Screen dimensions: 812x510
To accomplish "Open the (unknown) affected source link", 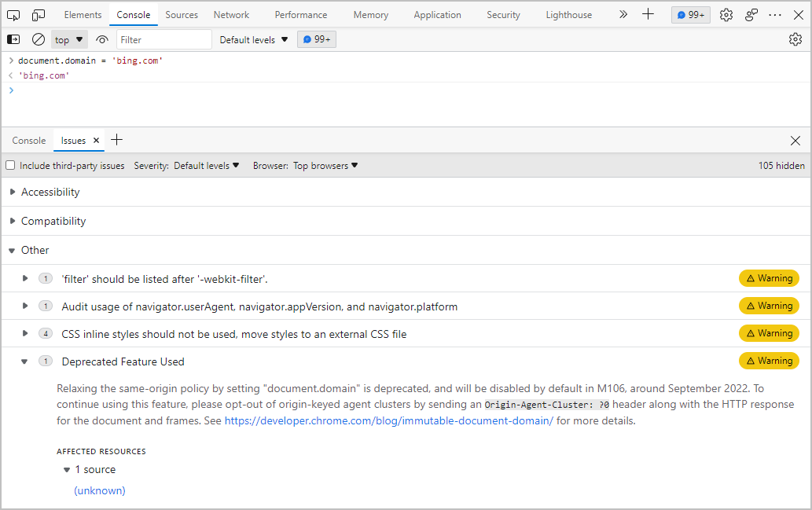I will coord(99,490).
